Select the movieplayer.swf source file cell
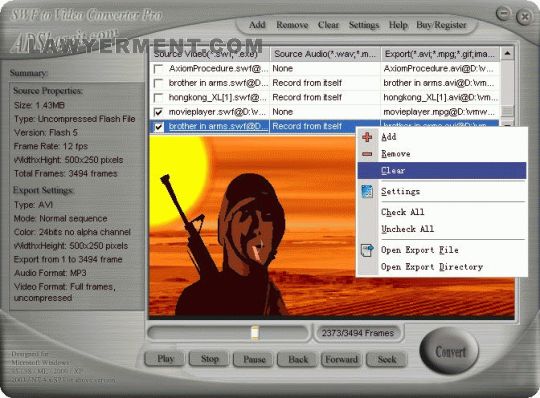Image resolution: width=540 pixels, height=398 pixels. 217,112
